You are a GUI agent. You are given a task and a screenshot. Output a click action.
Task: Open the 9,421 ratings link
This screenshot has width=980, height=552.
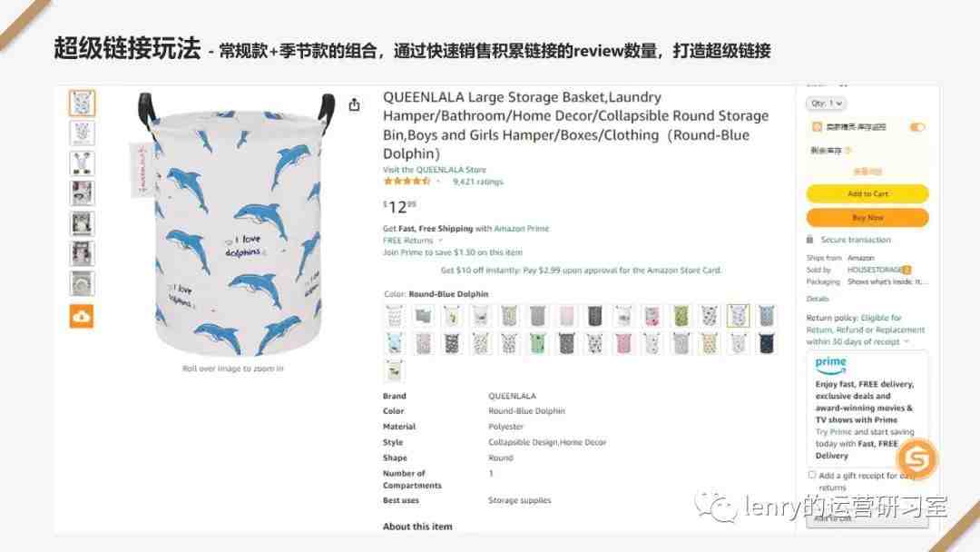point(478,182)
